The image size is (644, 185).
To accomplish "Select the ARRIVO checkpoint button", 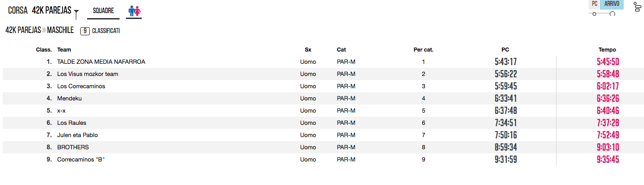I will coord(612,4).
